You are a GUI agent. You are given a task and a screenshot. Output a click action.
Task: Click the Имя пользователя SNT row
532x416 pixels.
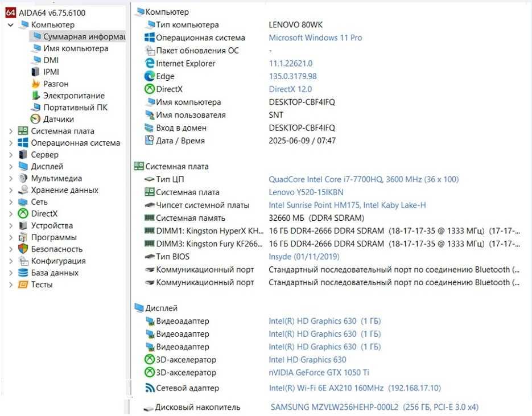point(214,115)
